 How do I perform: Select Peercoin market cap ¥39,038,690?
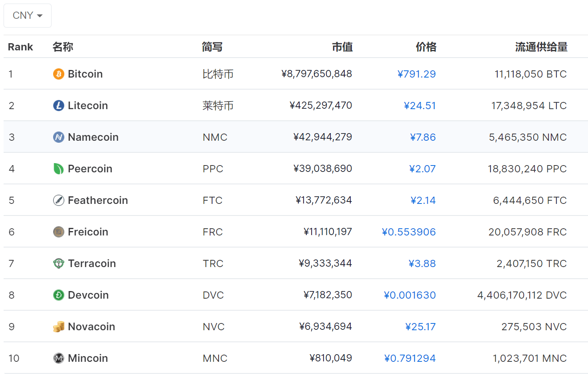323,169
